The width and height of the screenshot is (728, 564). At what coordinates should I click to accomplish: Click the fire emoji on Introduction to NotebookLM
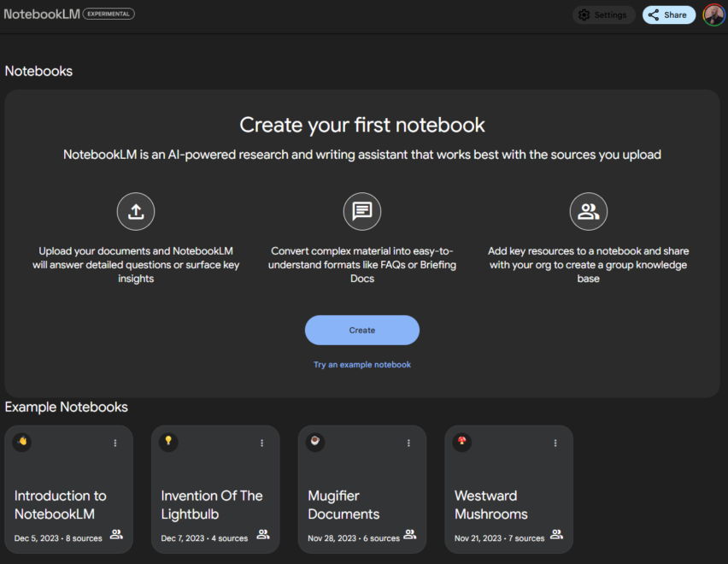(x=21, y=442)
